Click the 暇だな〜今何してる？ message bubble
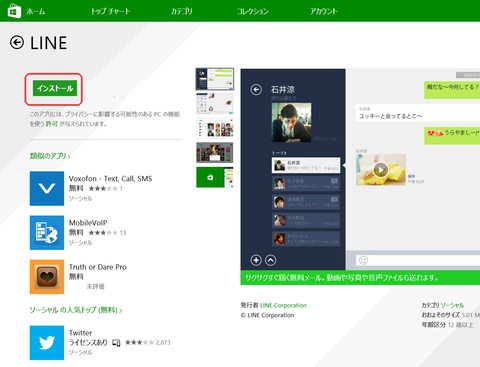The height and width of the screenshot is (367, 480). pos(452,89)
